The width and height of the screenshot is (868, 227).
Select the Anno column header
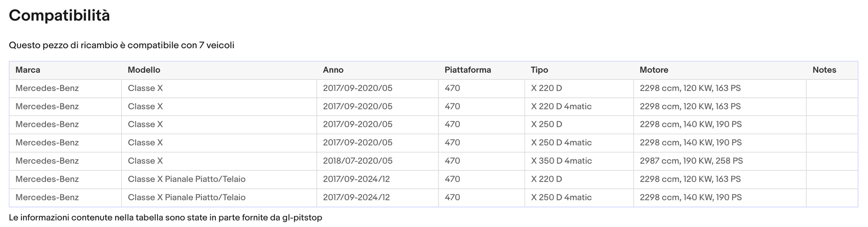click(333, 70)
